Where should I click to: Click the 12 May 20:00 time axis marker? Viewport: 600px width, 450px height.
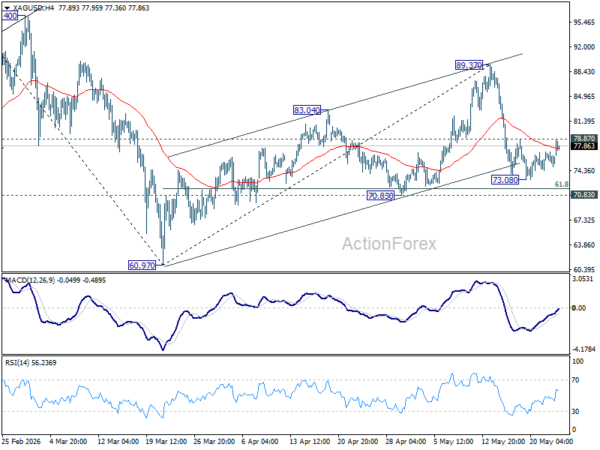502,441
